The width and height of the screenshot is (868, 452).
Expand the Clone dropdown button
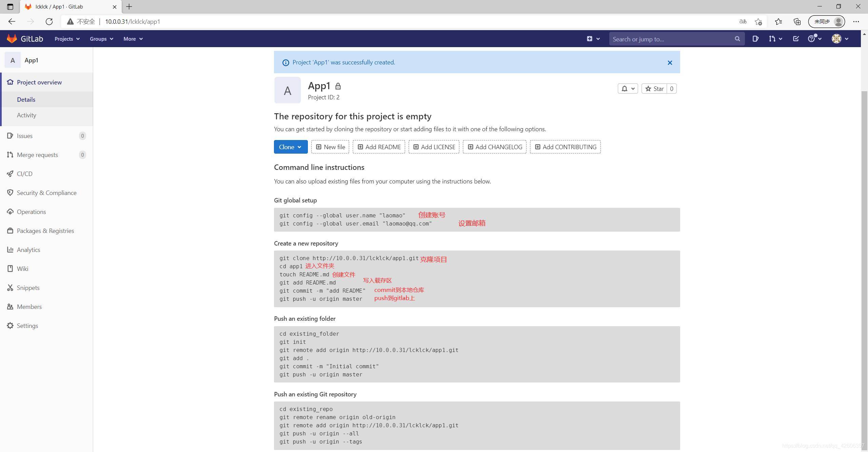click(x=290, y=147)
